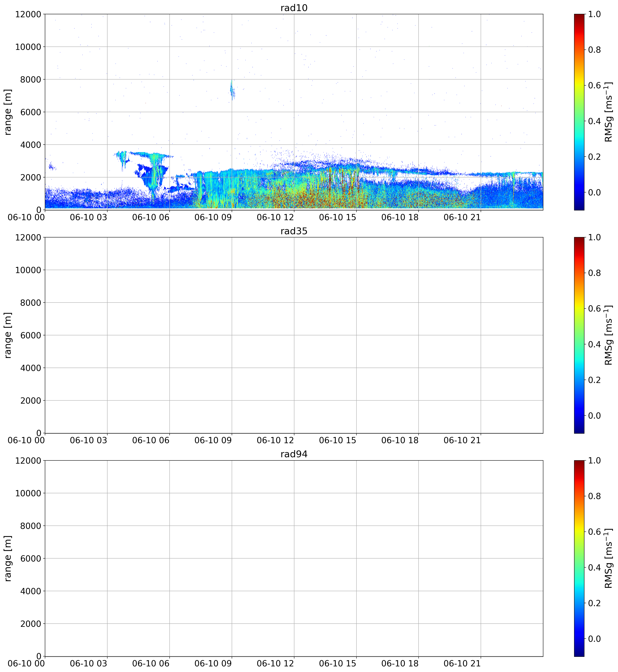The height and width of the screenshot is (672, 618).
Task: Click the 06-10 12 tick label under rad35
Action: 276,440
